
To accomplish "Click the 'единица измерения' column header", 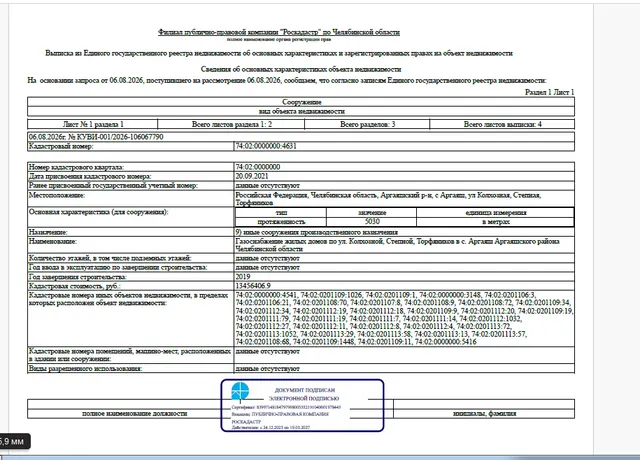I will tap(496, 213).
